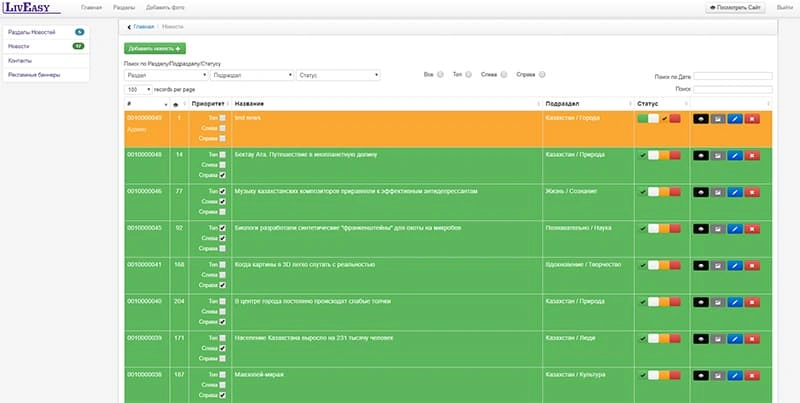View the 'test news' row with eye icon
Viewport: 800px width, 403px height.
[x=701, y=119]
